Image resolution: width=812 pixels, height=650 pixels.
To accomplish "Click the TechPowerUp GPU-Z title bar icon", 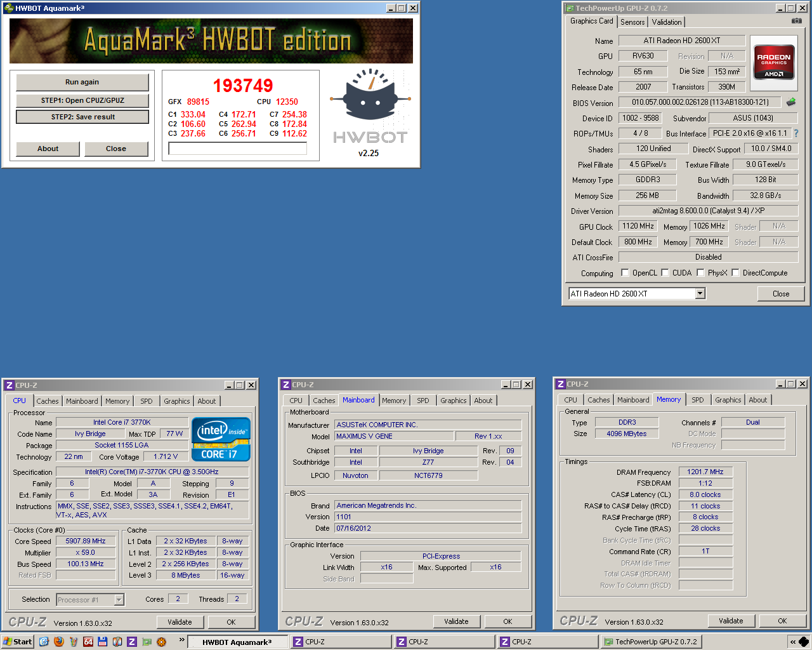I will 569,8.
